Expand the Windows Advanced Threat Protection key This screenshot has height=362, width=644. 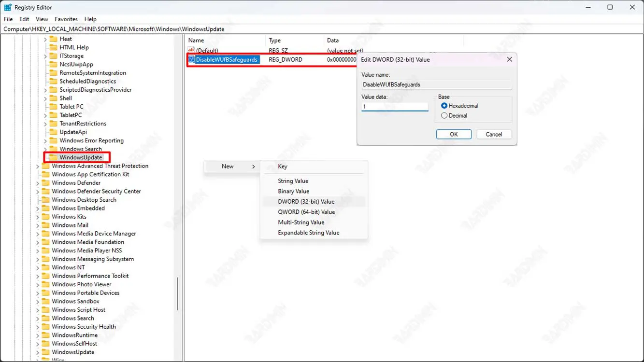click(38, 166)
